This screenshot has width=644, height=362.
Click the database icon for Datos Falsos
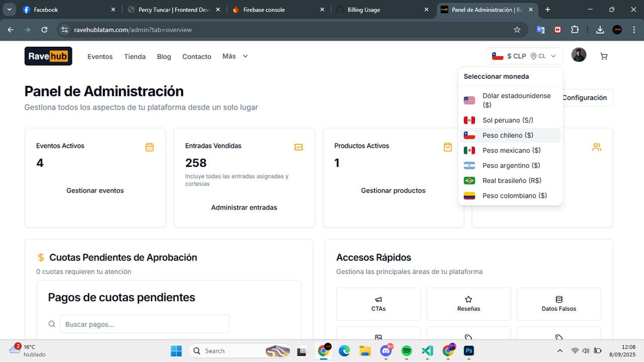558,304
